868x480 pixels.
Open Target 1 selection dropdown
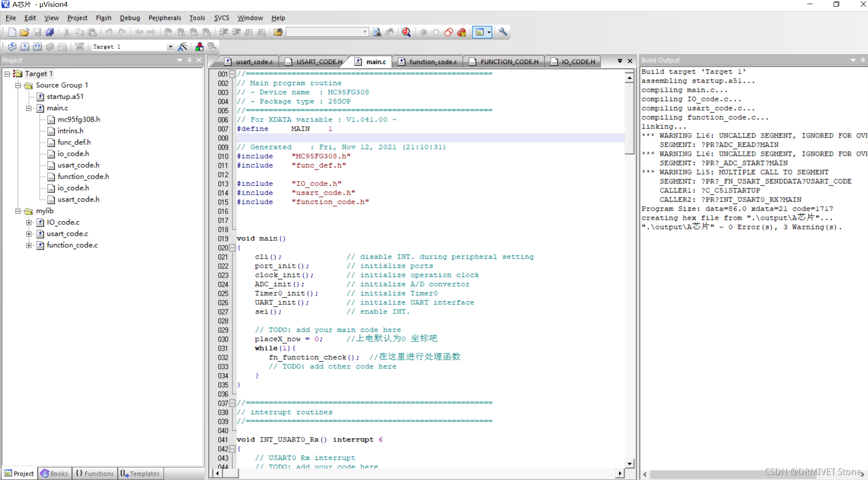[170, 47]
